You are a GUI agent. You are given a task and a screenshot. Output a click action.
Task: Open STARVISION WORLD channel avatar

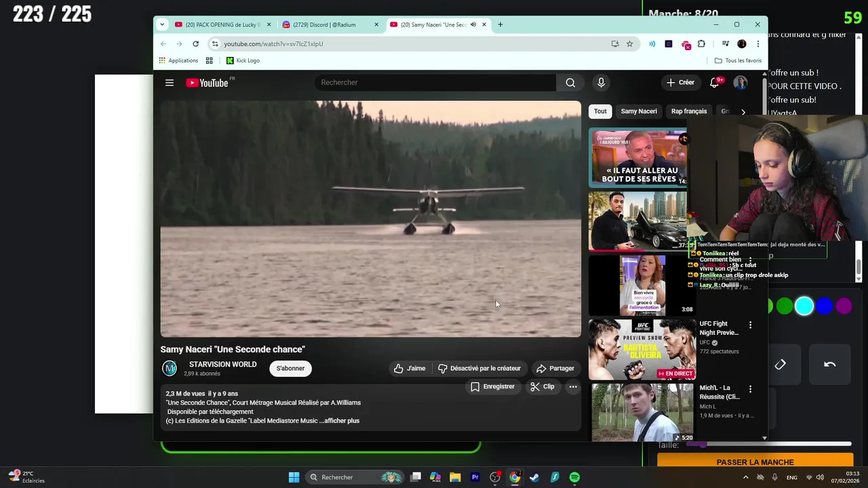click(170, 368)
